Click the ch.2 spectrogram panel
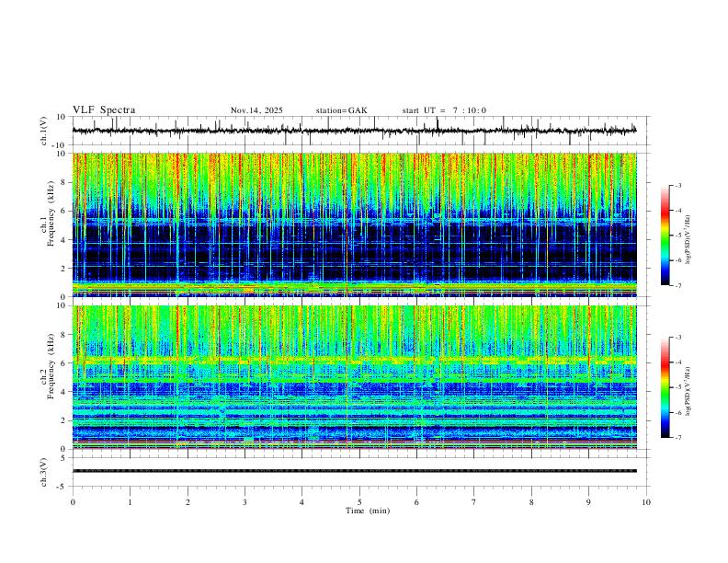This screenshot has width=728, height=563. 354,377
